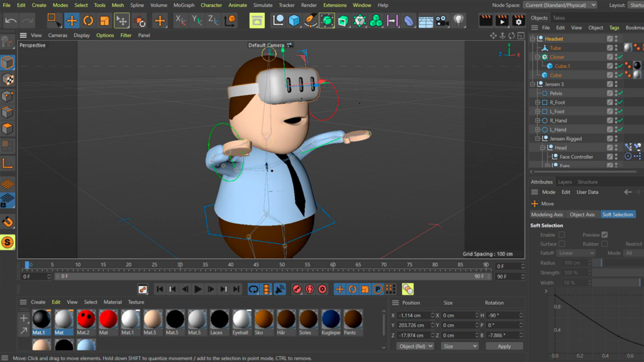
Task: Open material manager Create menu
Action: pos(38,302)
